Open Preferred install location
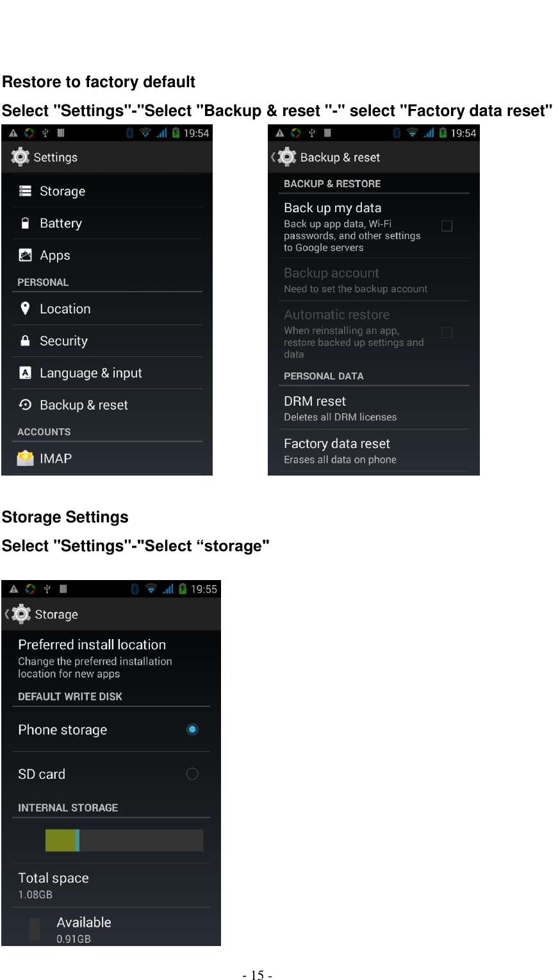Viewport: 558px width, 980px height. click(93, 657)
